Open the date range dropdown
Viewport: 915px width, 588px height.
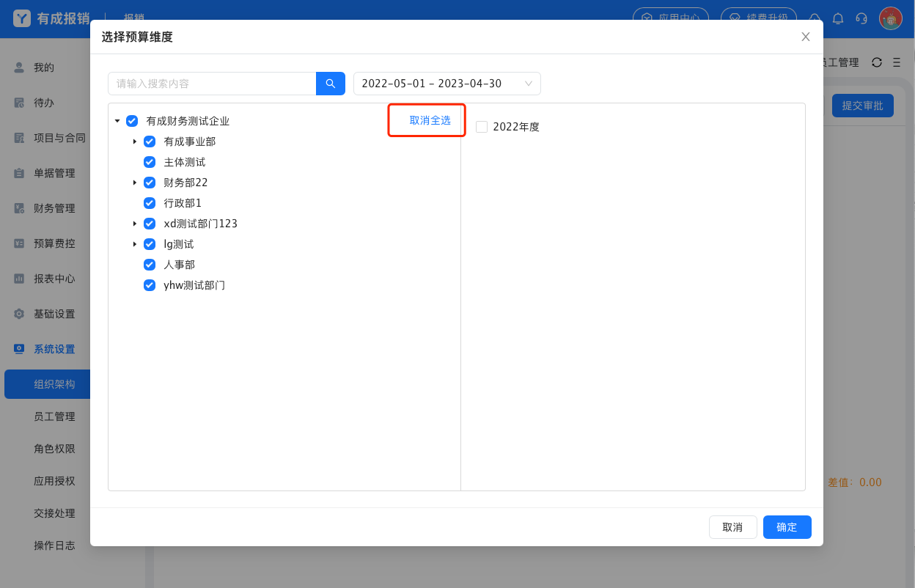[x=447, y=84]
